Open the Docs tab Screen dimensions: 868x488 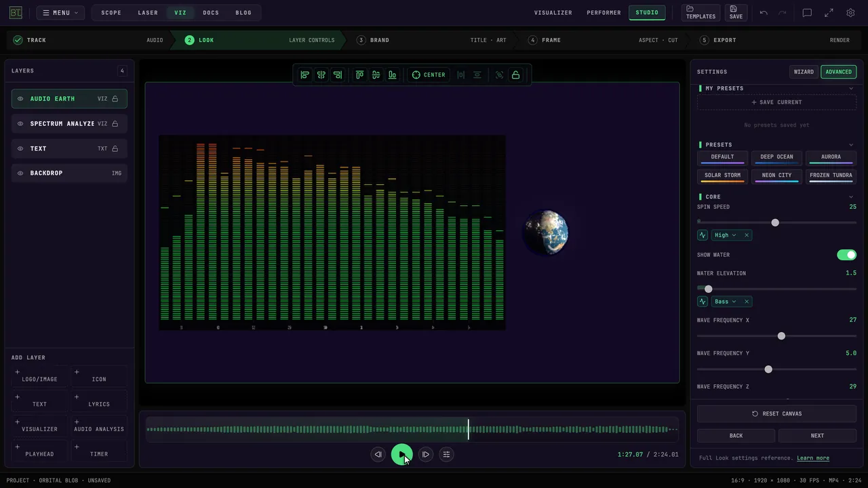[211, 13]
